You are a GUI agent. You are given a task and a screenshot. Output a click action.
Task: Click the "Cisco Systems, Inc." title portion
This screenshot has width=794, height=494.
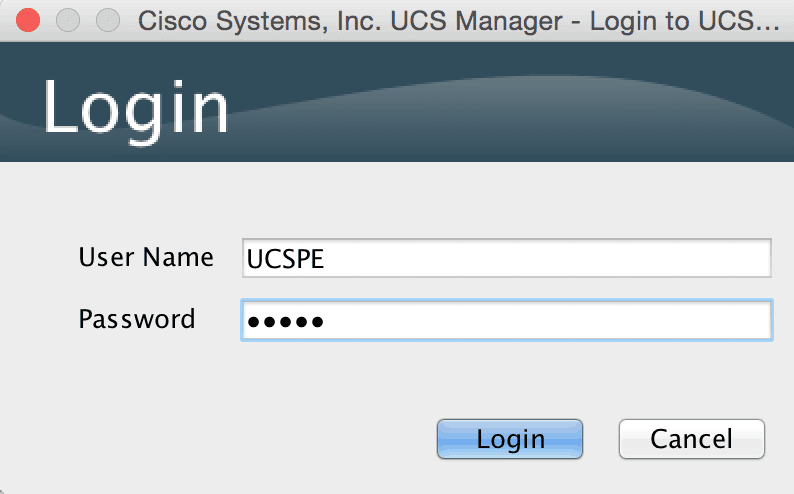click(260, 21)
